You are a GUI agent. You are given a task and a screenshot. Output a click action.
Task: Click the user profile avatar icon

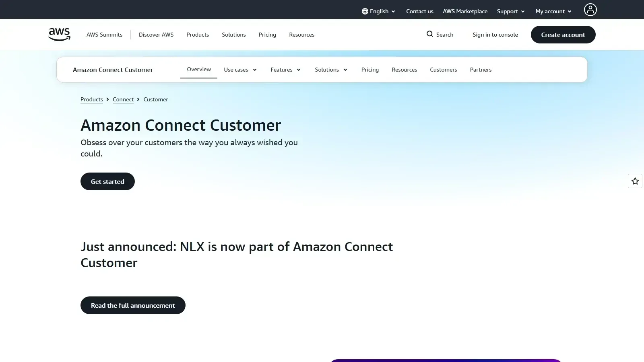(x=590, y=10)
